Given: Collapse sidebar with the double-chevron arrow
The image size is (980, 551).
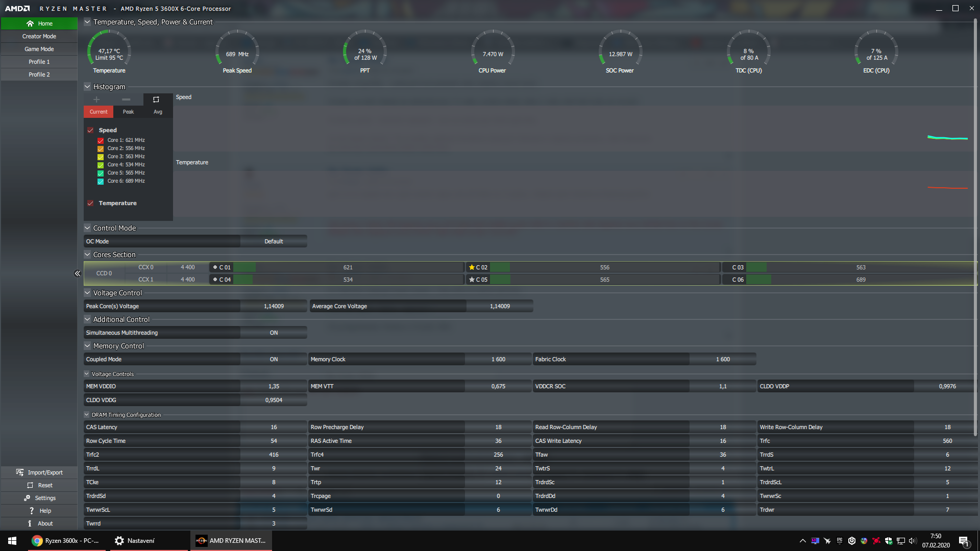Looking at the screenshot, I should point(78,273).
